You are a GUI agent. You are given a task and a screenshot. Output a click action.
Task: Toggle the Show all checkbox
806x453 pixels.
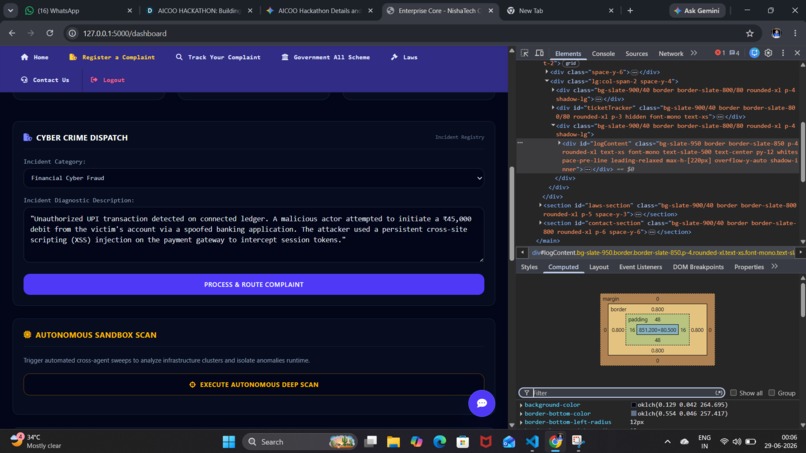pyautogui.click(x=734, y=393)
